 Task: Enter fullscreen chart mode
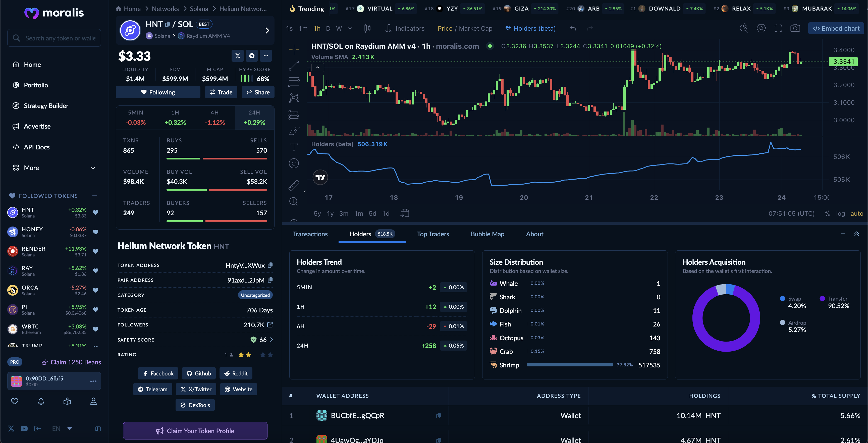click(778, 28)
